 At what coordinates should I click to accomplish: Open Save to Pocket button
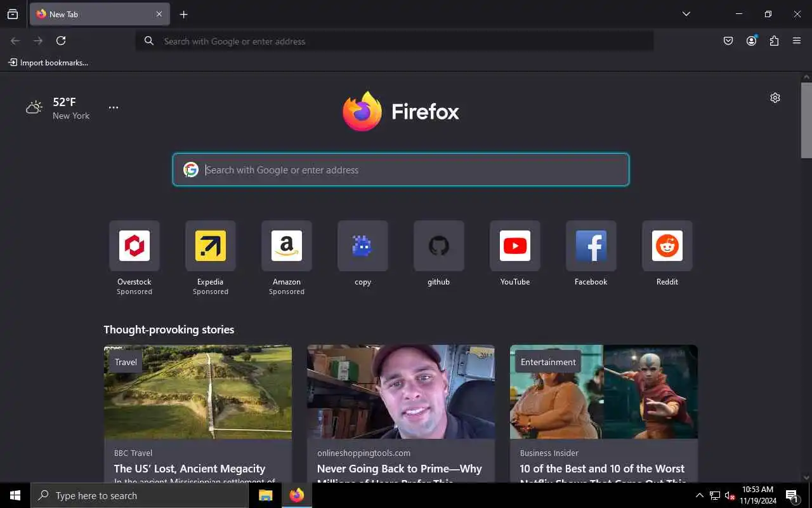pos(728,41)
